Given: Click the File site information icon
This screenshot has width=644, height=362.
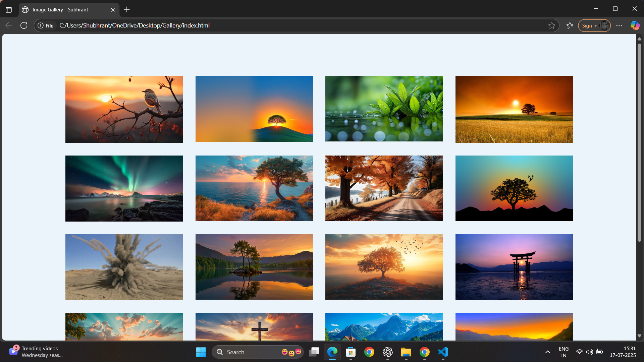Looking at the screenshot, I should [x=46, y=25].
